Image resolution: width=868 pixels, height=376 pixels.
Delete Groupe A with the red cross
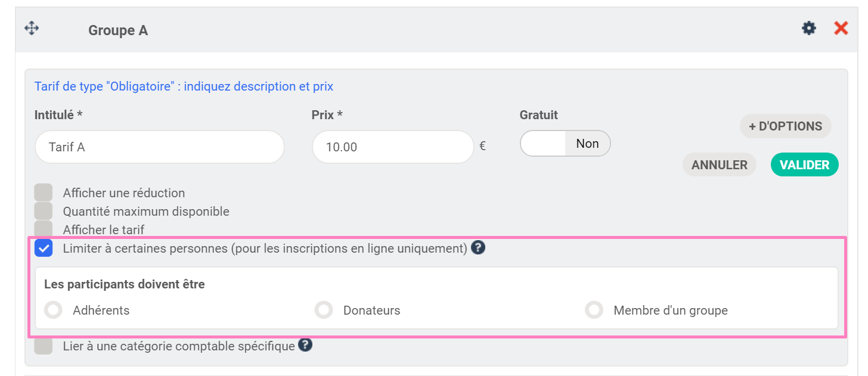pyautogui.click(x=841, y=28)
